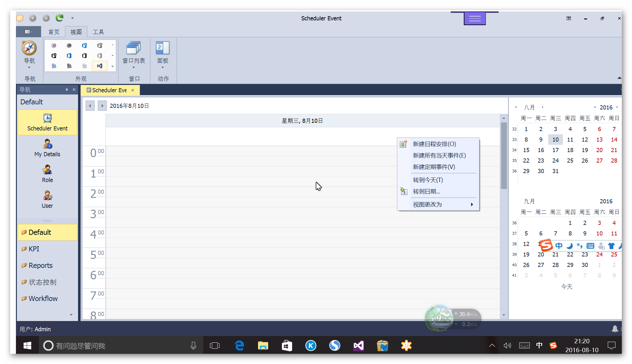Image resolution: width=632 pixels, height=364 pixels.
Task: Go to next day arrow button
Action: pos(102,106)
